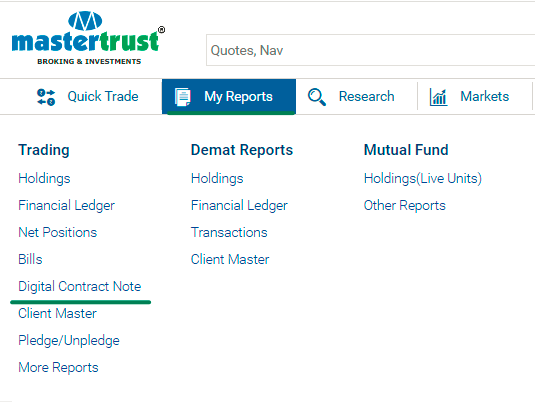Open Trading Financial Ledger
Screen dimensions: 535x402
point(67,205)
